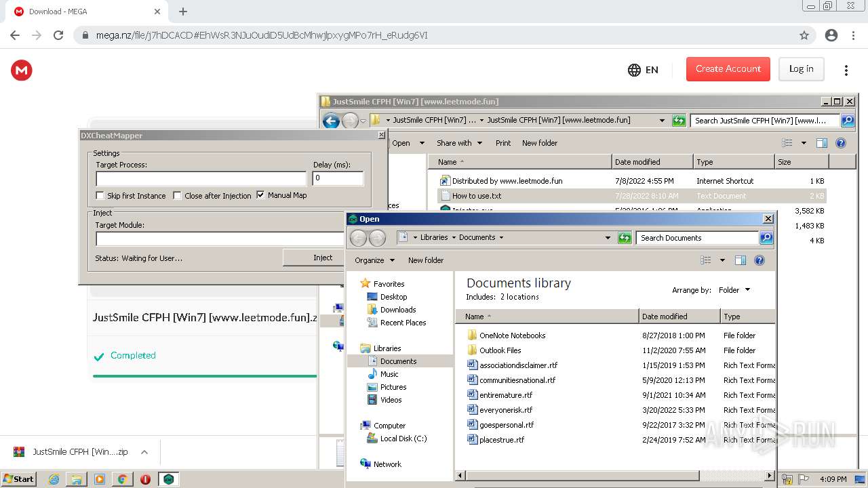Image resolution: width=868 pixels, height=488 pixels.
Task: Expand the downloaded zip options chevron
Action: tap(144, 452)
